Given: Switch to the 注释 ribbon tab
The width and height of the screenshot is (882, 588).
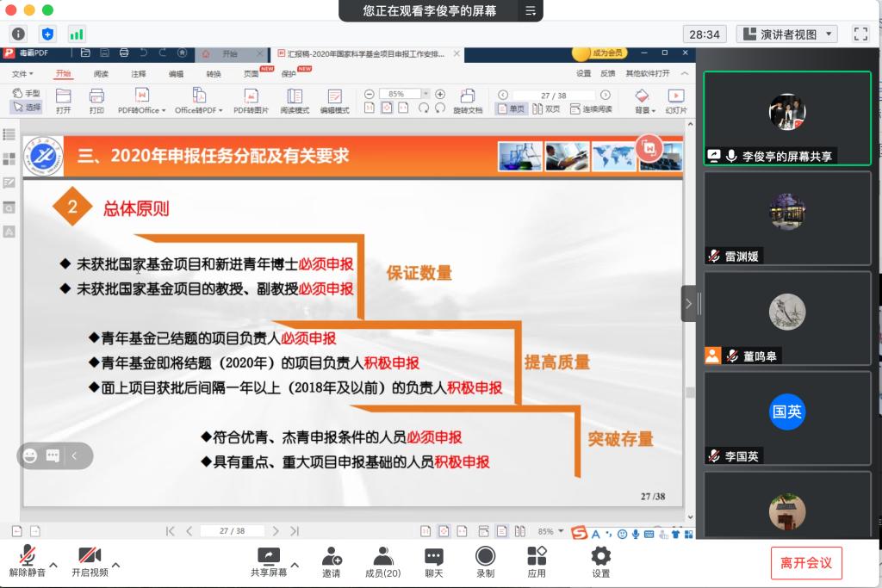Looking at the screenshot, I should tap(139, 74).
